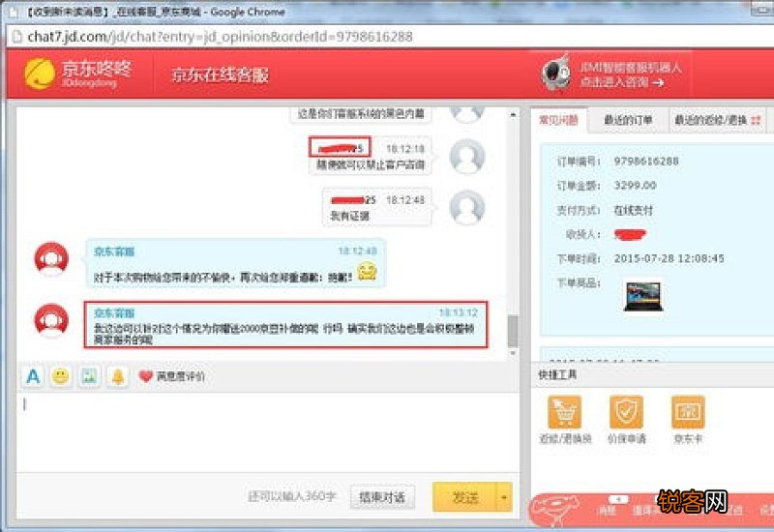Click the payment method 在线支付
774x532 pixels.
click(x=634, y=211)
